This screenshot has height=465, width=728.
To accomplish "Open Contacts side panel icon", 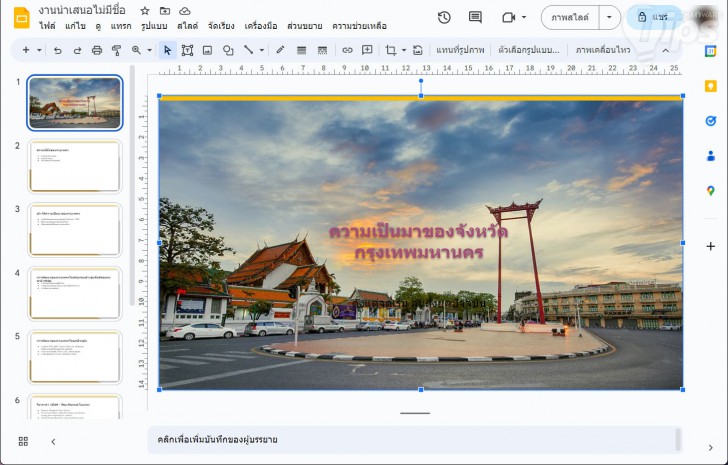I will [710, 155].
